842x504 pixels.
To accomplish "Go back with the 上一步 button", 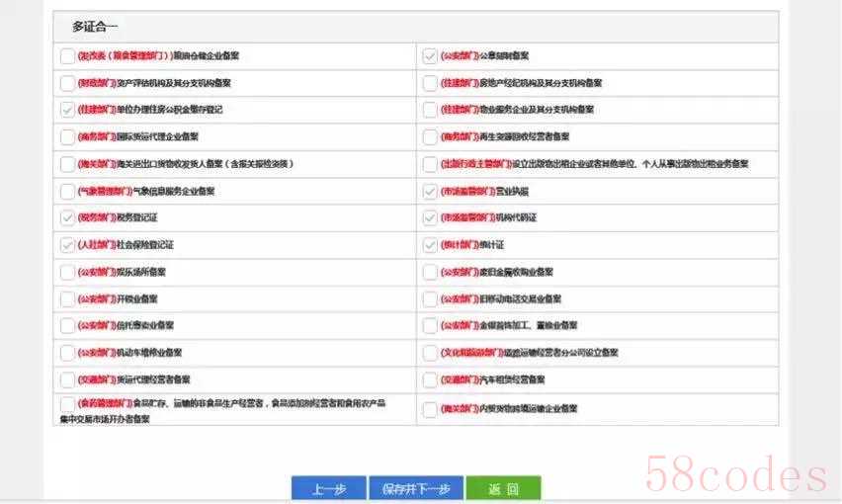I will point(329,488).
